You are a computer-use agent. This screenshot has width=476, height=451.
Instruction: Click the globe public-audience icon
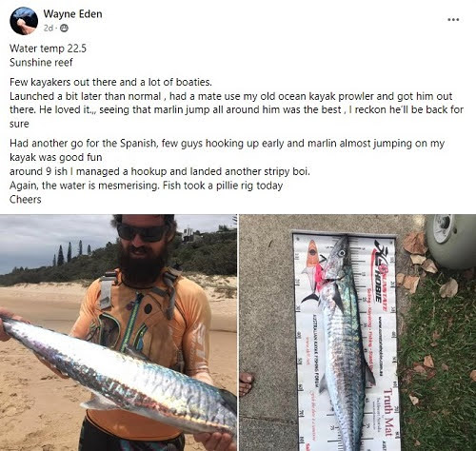pyautogui.click(x=64, y=29)
